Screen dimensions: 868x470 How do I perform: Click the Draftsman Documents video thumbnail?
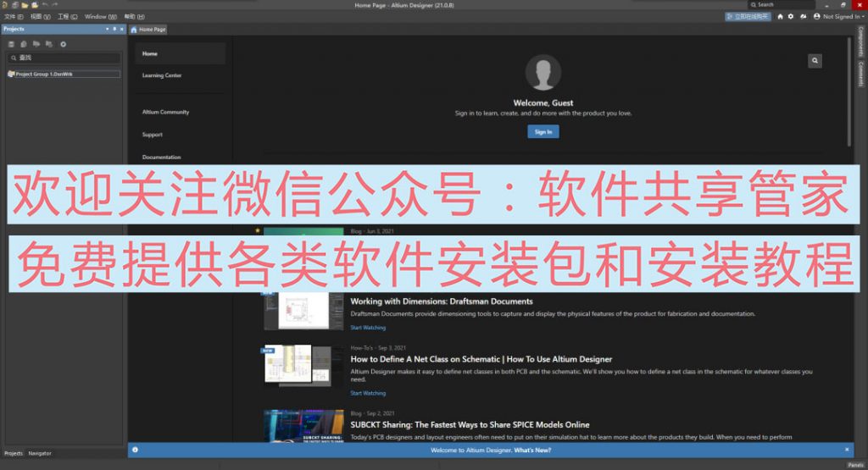click(304, 311)
